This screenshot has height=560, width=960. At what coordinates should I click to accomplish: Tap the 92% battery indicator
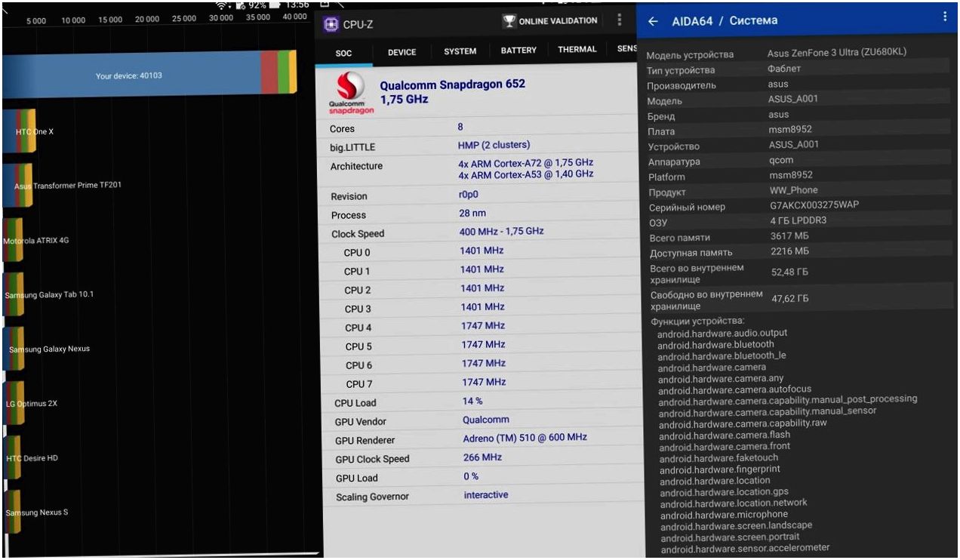(258, 5)
